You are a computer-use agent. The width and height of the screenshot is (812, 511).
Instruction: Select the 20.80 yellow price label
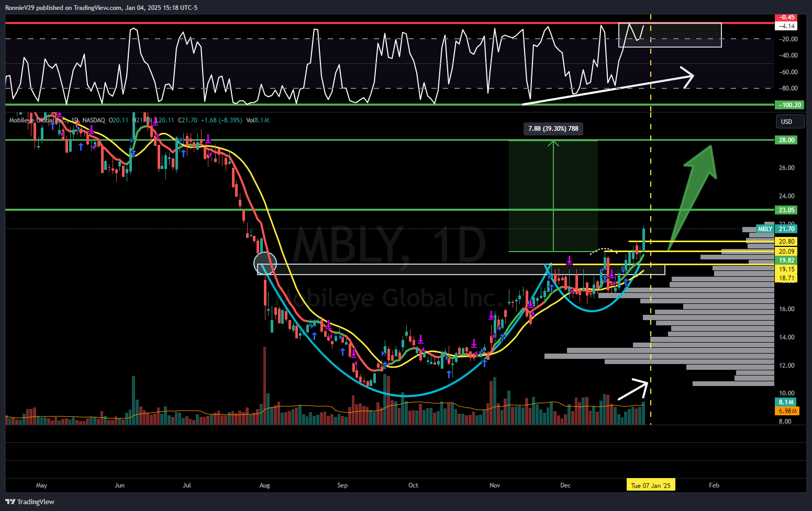tap(786, 241)
